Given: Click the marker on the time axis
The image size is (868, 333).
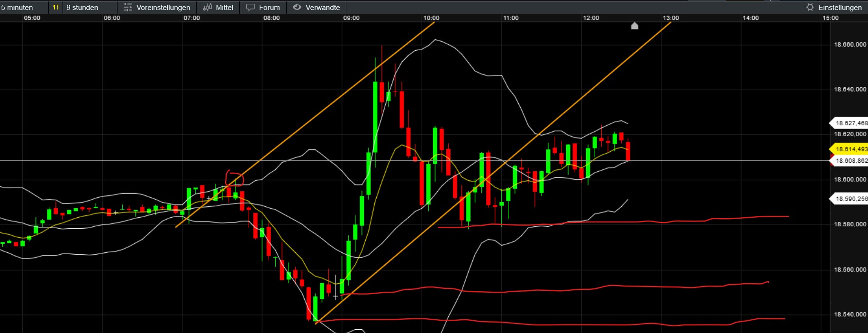Looking at the screenshot, I should (634, 26).
